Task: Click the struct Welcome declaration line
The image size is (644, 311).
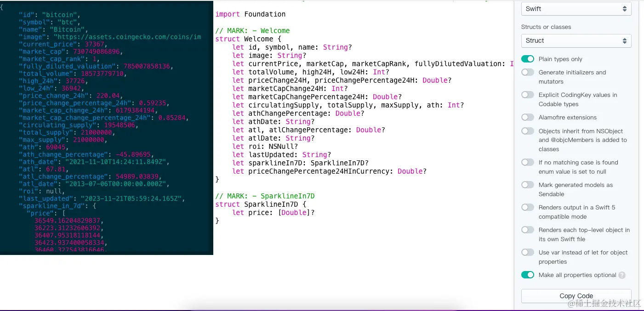Action: (x=248, y=39)
